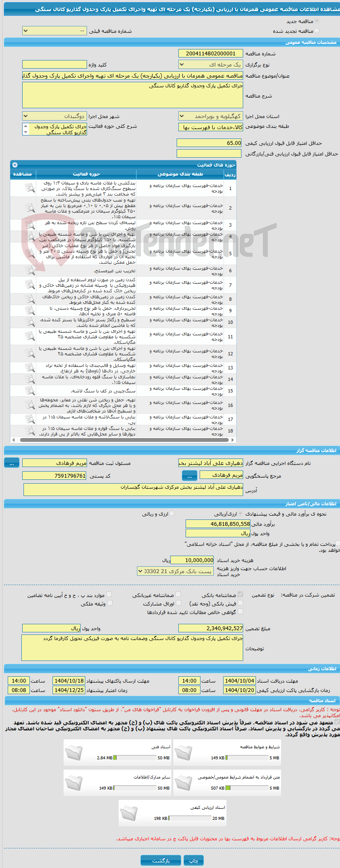Toggle گواهی خالص مطالبات تایید شده checkbox
The width and height of the screenshot is (340, 868).
(240, 611)
